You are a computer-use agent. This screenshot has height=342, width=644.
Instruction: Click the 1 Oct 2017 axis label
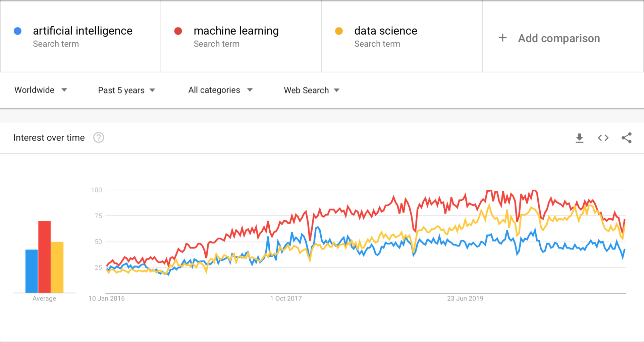pyautogui.click(x=286, y=298)
